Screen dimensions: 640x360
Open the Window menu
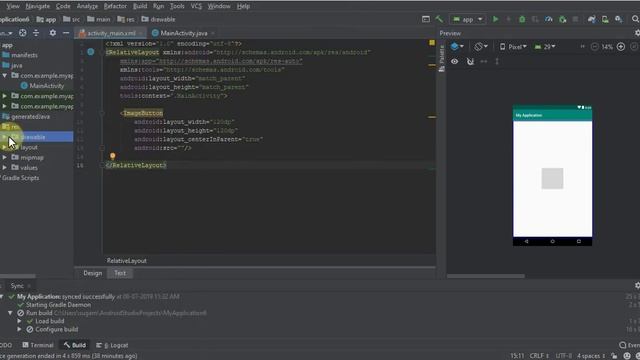pyautogui.click(x=219, y=6)
